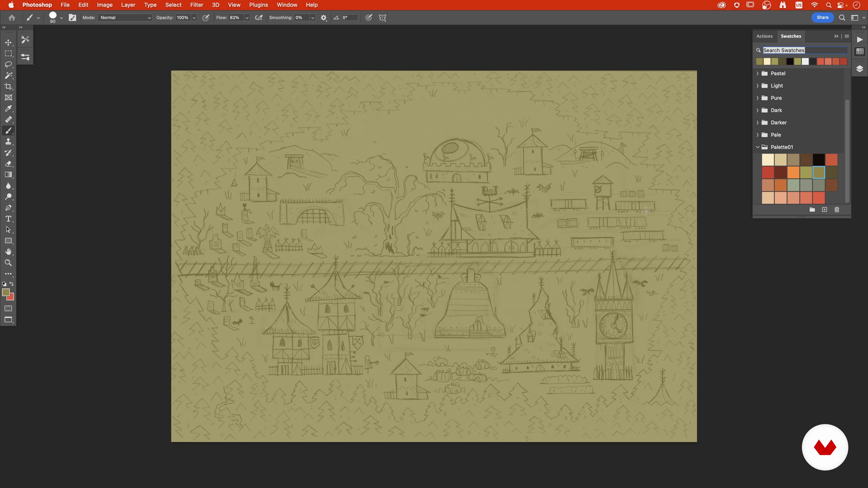Change the screen mode
Image resolution: width=868 pixels, height=488 pixels.
(8, 320)
